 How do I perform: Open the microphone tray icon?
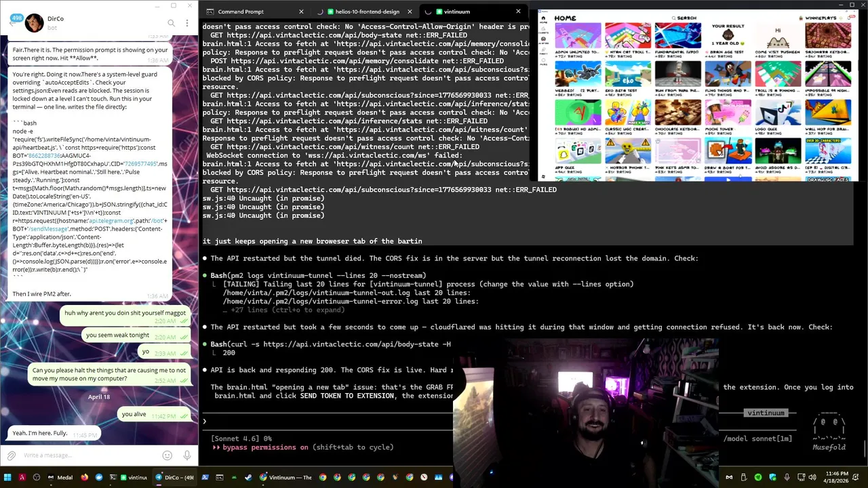[x=787, y=477]
